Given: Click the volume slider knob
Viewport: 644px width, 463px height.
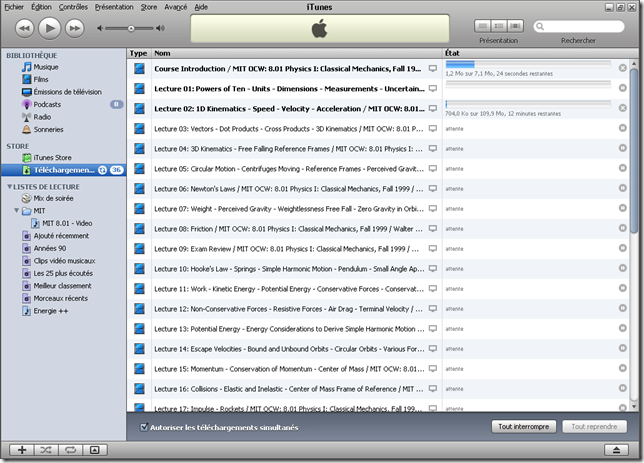Looking at the screenshot, I should point(131,28).
